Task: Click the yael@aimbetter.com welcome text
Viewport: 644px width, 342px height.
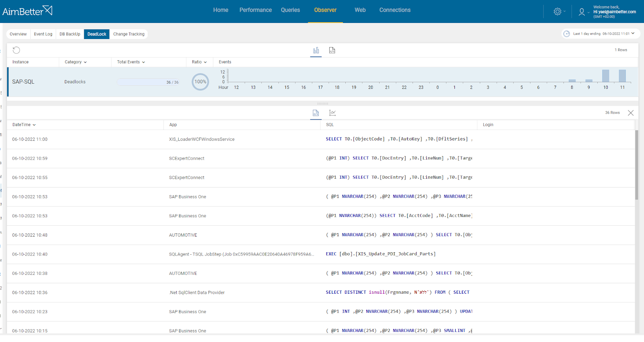Action: 615,12
